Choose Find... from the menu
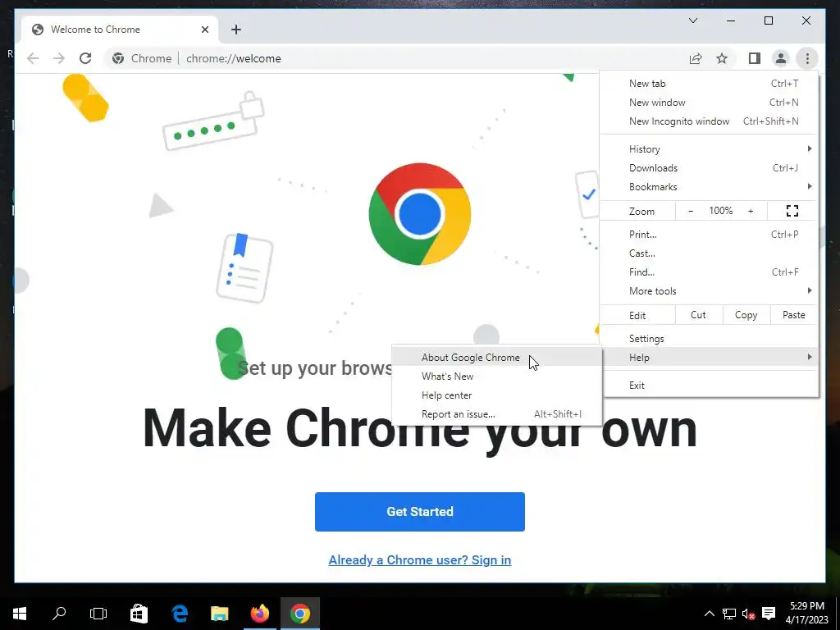Screen dimensions: 840x630 [x=710, y=272]
